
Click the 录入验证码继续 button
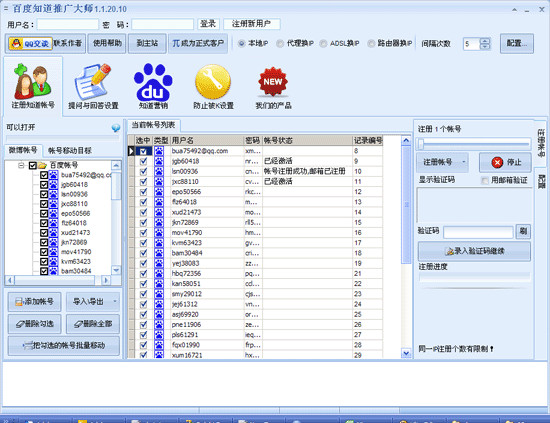474,251
